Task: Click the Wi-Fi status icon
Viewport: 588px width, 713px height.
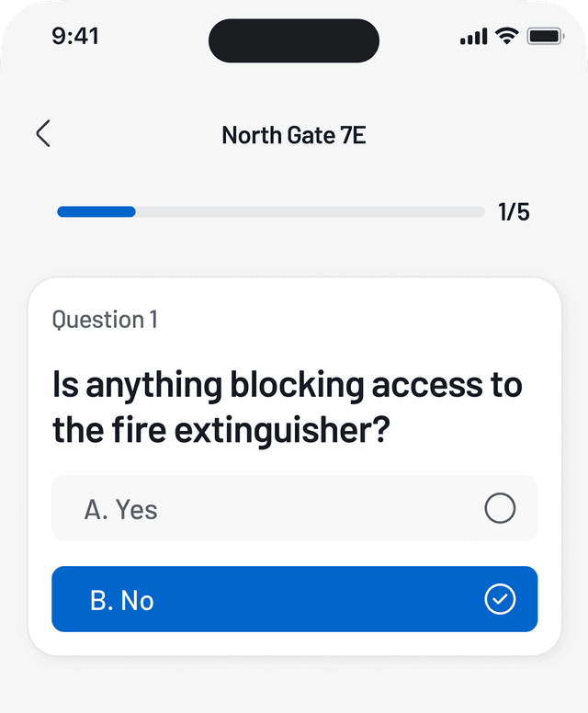Action: 506,36
